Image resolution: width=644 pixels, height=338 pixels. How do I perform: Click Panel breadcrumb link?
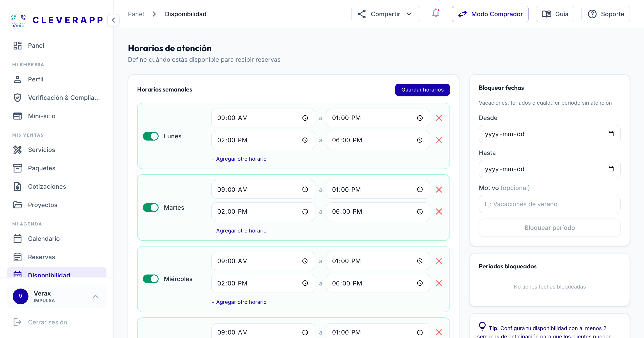click(x=136, y=14)
